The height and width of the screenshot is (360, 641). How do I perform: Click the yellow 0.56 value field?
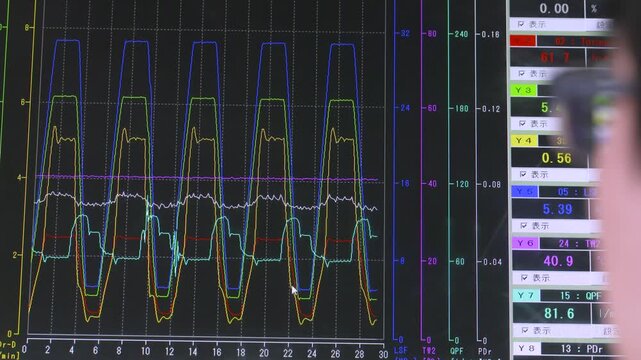[x=549, y=158]
